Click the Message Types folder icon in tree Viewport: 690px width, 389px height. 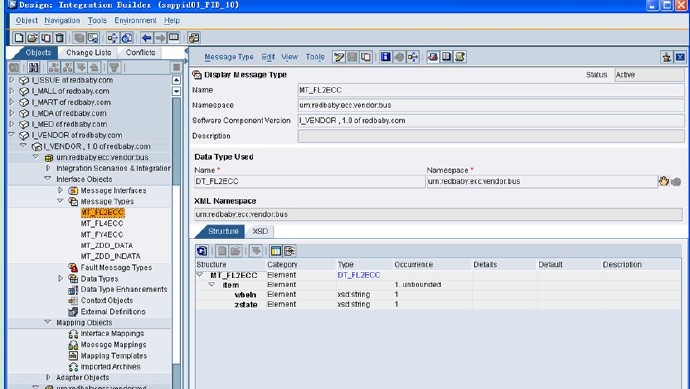[x=73, y=202]
